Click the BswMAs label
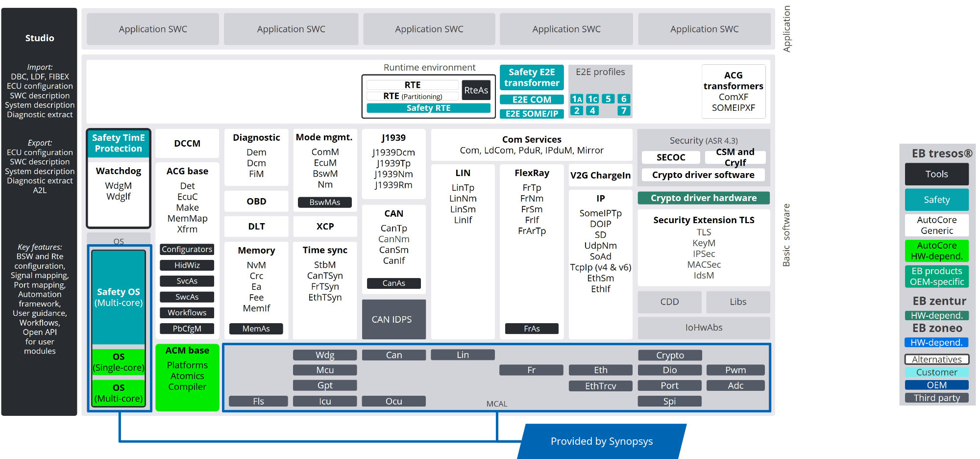Image resolution: width=980 pixels, height=459 pixels. [325, 202]
